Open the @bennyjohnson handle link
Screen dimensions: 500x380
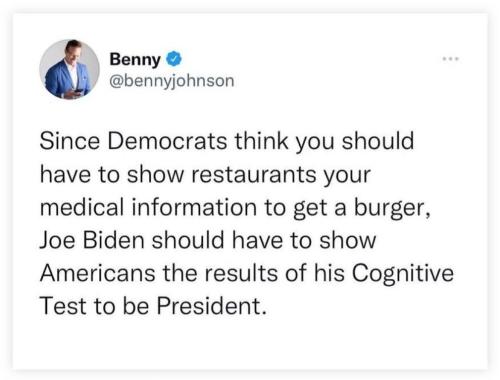(172, 81)
